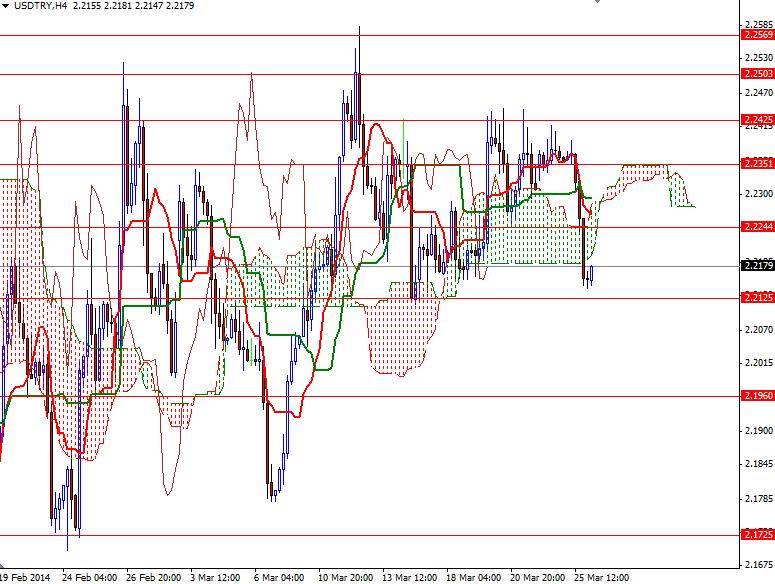Click the 2.2470 price scale value
775x584 pixels.
(x=759, y=92)
